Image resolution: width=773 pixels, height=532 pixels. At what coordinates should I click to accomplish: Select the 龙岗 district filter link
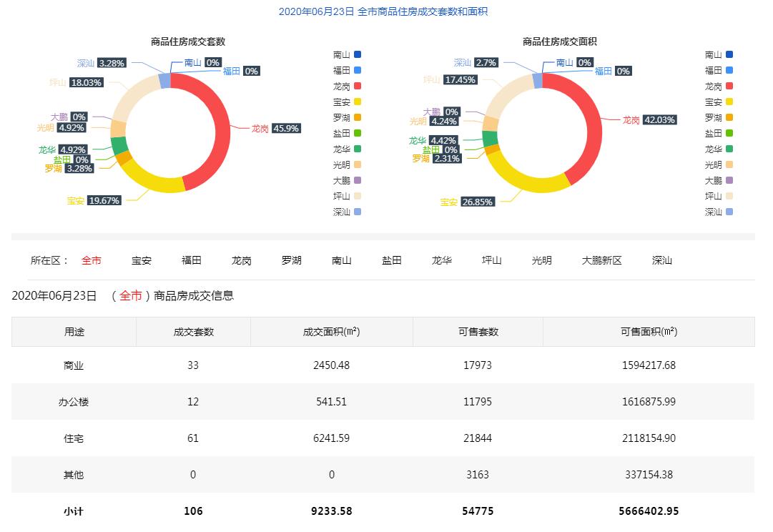click(242, 260)
